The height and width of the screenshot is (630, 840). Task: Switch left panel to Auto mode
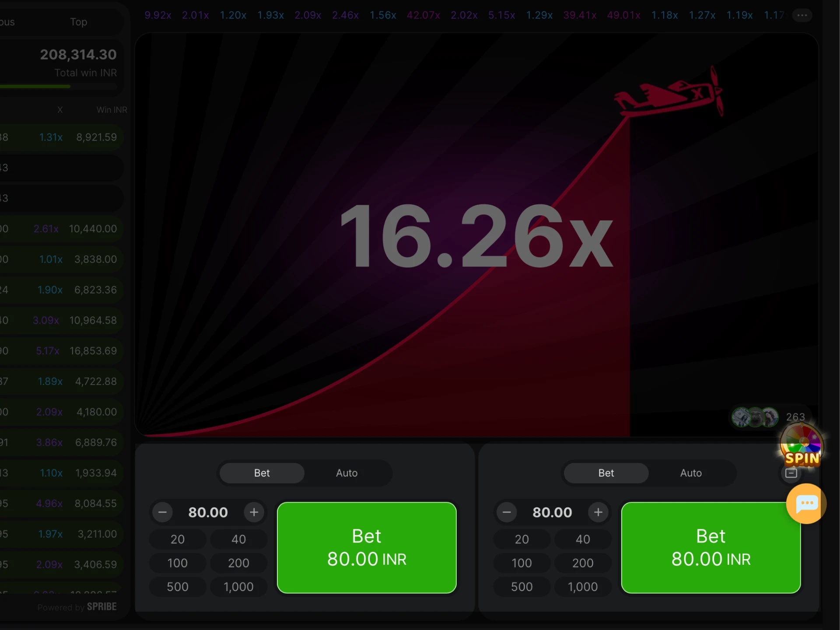(346, 473)
